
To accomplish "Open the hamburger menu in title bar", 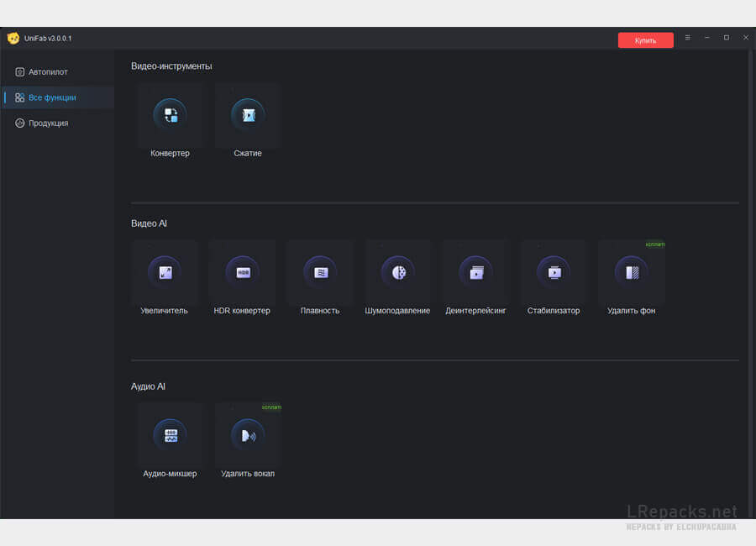I will point(688,38).
